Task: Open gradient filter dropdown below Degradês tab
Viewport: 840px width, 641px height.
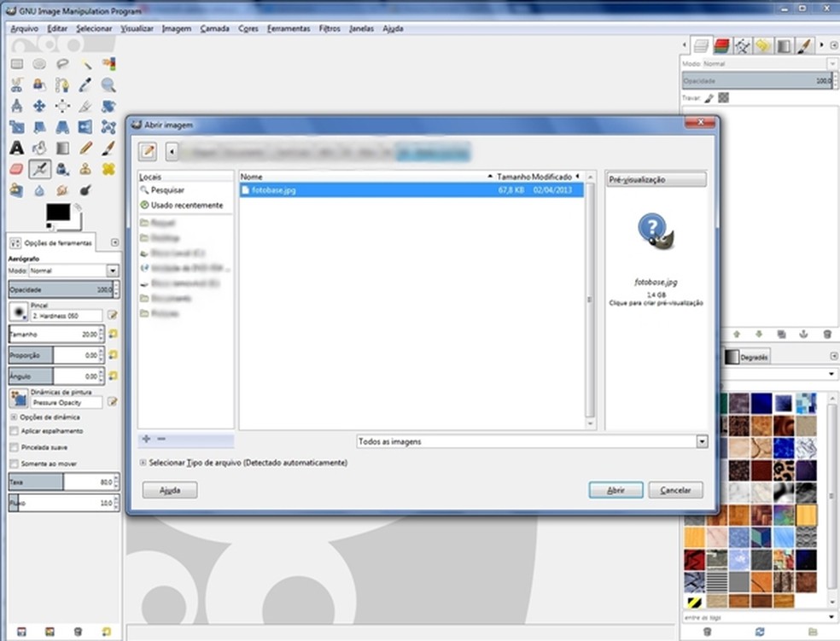Action: coord(831,374)
